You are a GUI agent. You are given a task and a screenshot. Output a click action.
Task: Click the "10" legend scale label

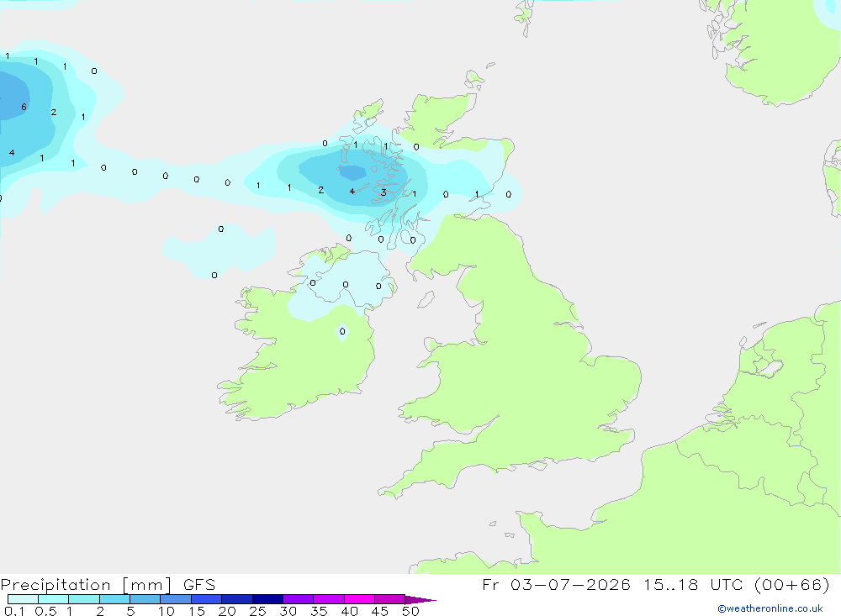(x=167, y=611)
